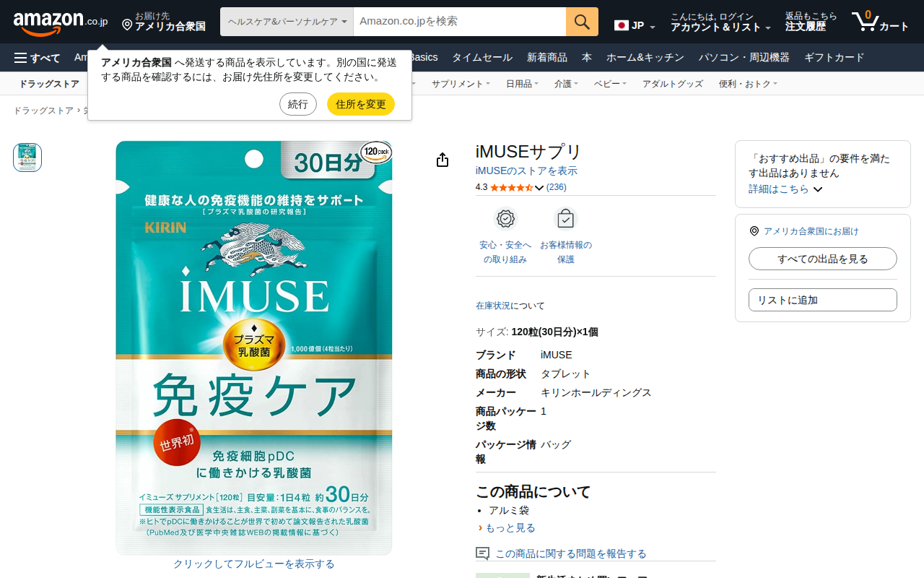Click アメリカ合衆国にお届け link

point(811,231)
